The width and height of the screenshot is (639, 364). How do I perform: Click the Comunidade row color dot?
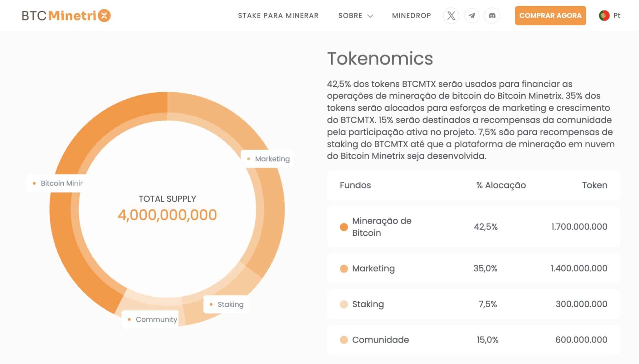point(344,340)
